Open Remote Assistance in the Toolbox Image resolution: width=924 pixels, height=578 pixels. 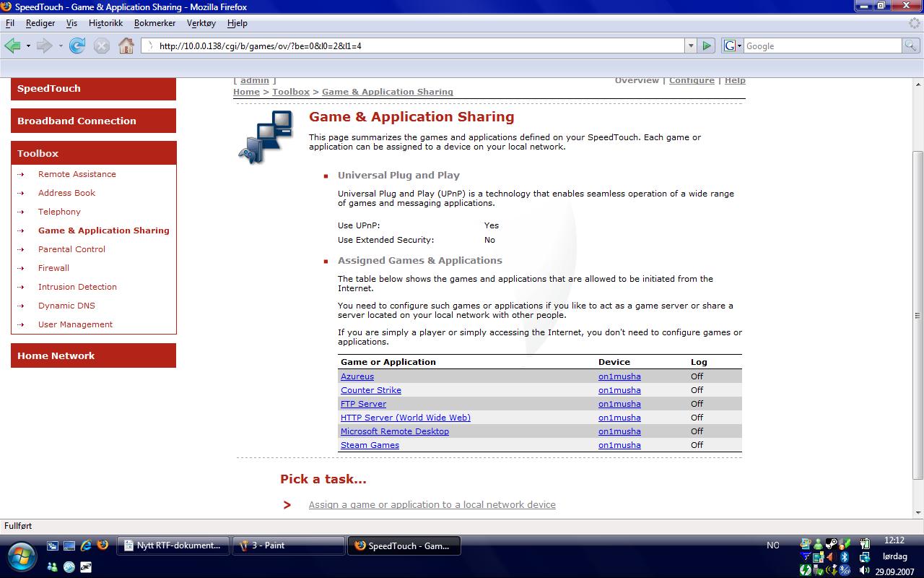coord(77,174)
